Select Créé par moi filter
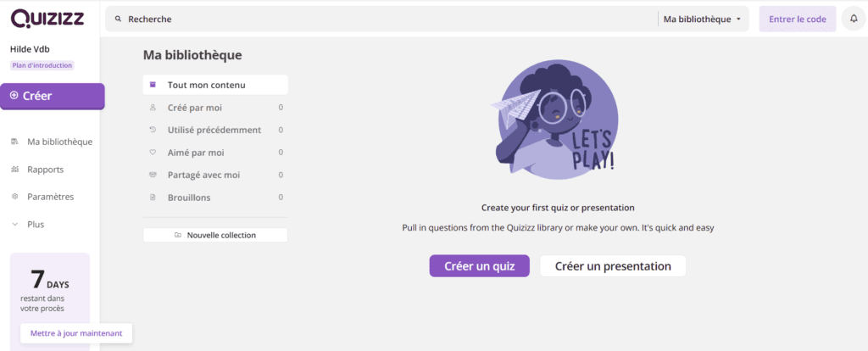 pyautogui.click(x=215, y=108)
